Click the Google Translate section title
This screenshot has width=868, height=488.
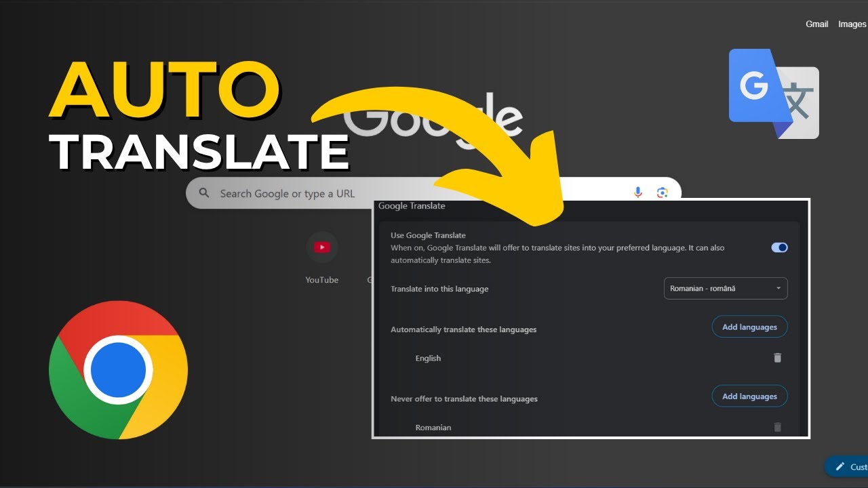(412, 205)
